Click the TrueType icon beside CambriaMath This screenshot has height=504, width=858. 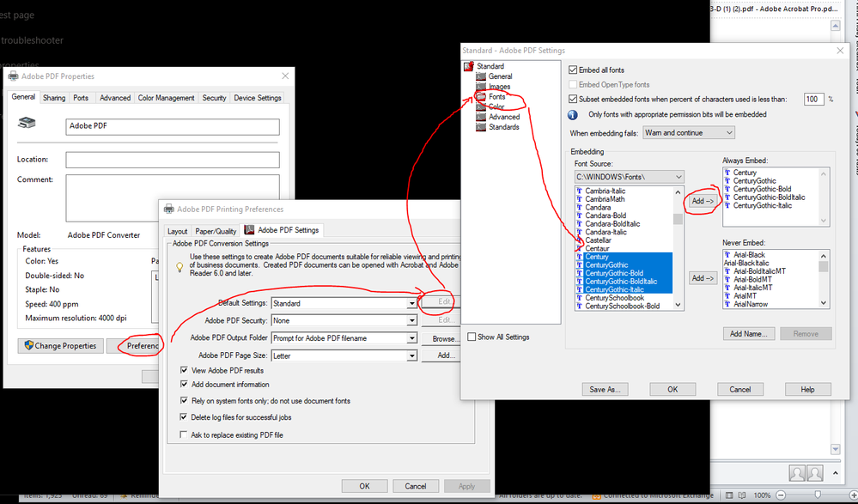coord(580,199)
